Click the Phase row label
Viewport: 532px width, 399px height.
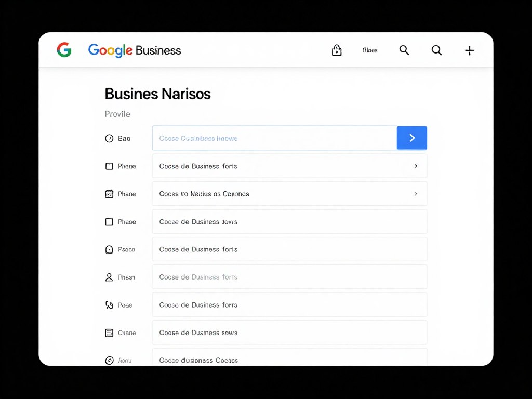tap(127, 222)
